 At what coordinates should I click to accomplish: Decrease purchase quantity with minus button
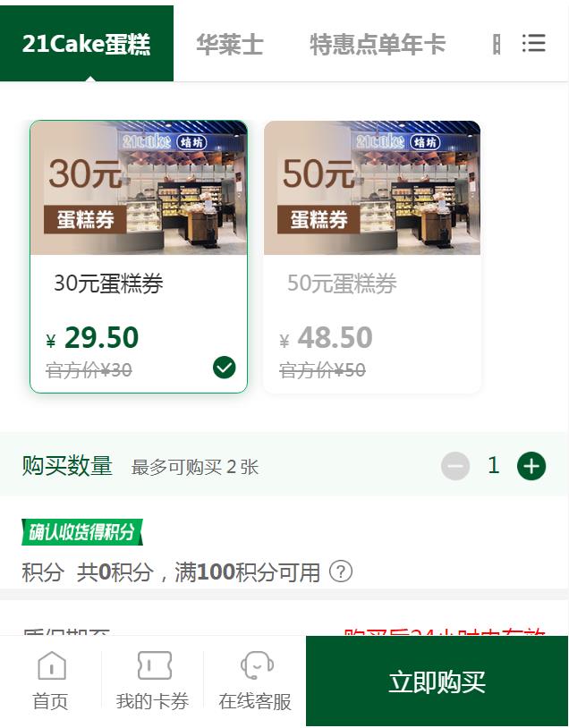455,466
